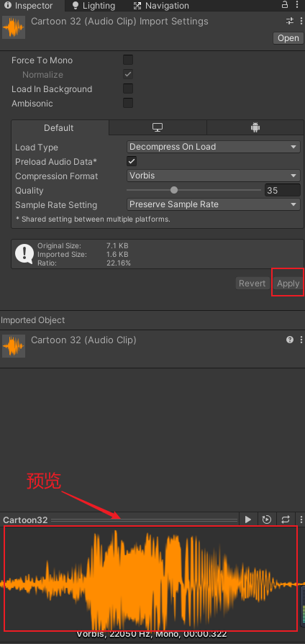Click the help icon for Cartoon 32
Screen dimensions: 305x644
[290, 340]
